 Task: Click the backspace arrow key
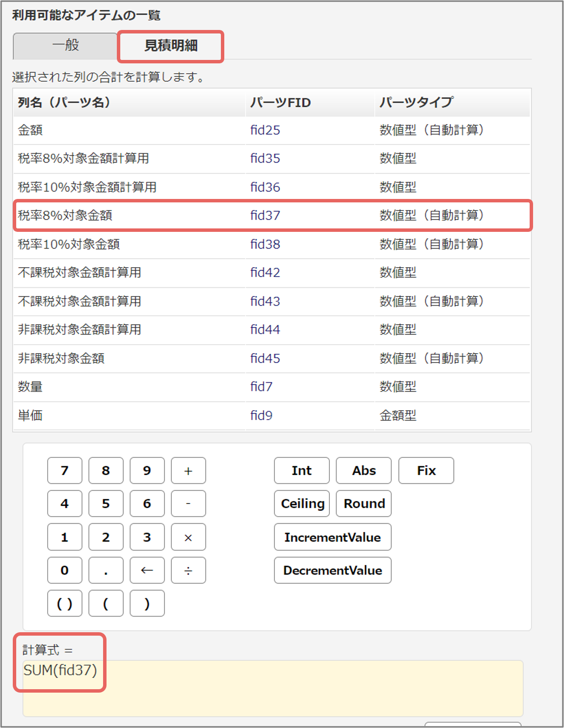pos(147,570)
